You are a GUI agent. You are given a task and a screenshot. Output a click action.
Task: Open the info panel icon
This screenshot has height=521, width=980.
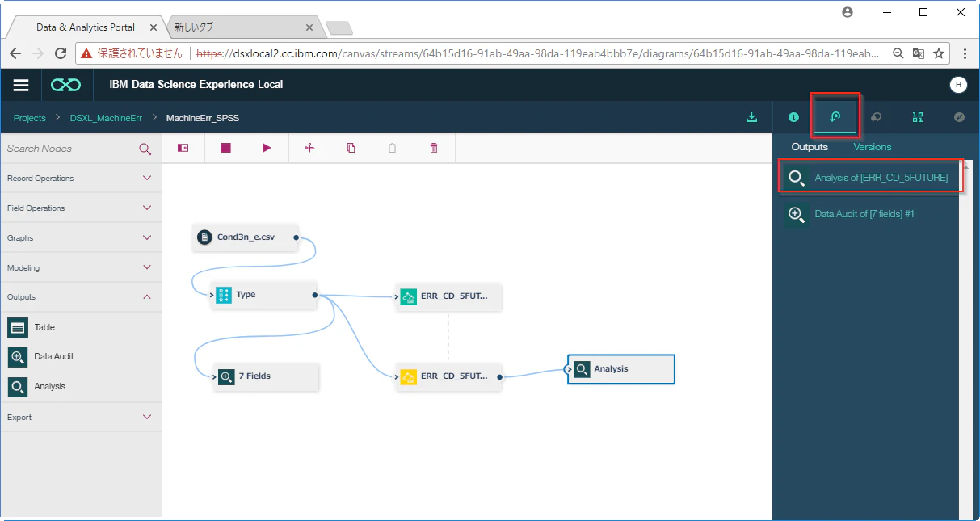(x=793, y=117)
